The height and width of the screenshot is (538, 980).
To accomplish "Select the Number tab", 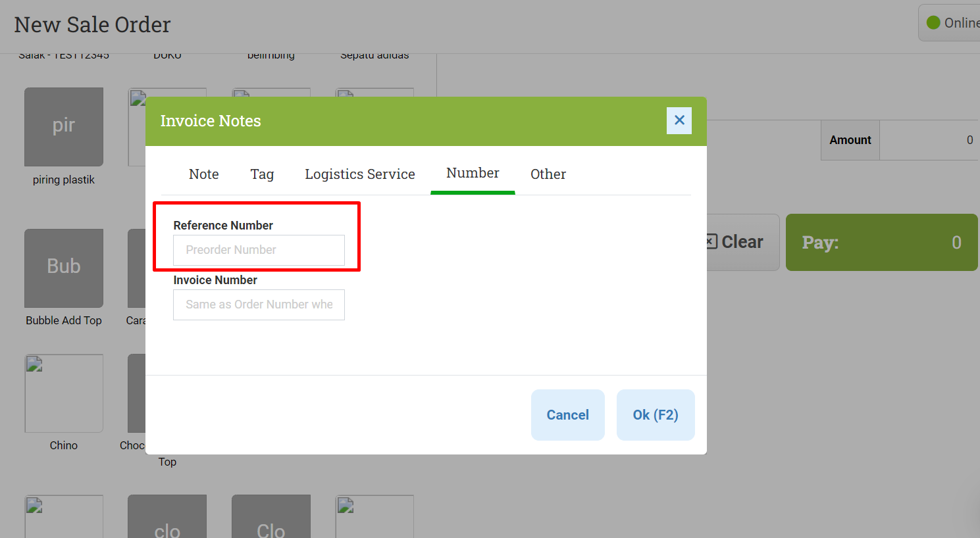I will [x=473, y=173].
